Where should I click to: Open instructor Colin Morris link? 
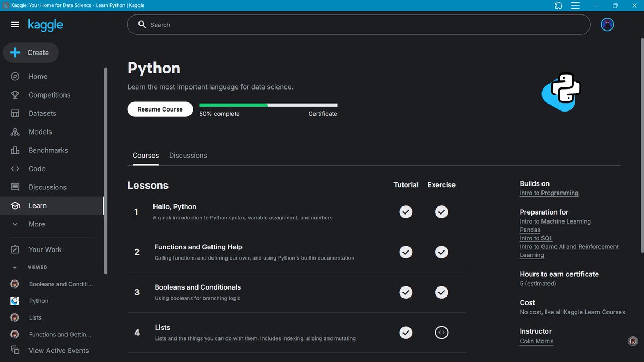coord(536,341)
